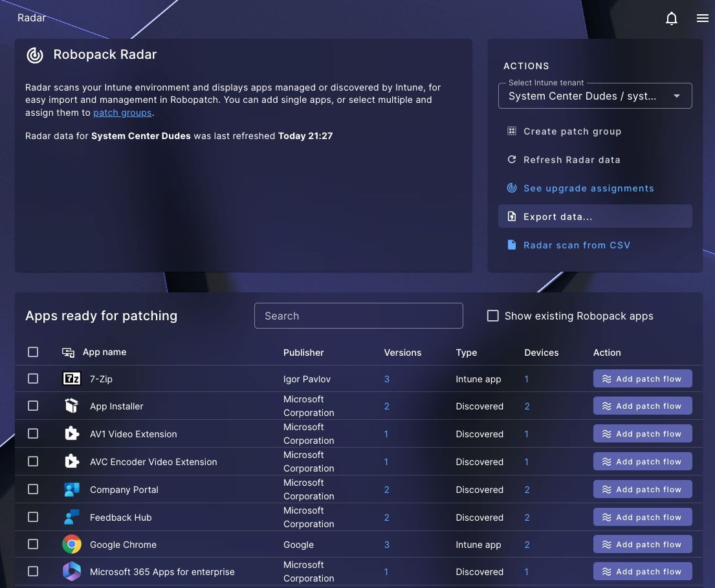Click the 7-Zip app icon

coord(72,378)
